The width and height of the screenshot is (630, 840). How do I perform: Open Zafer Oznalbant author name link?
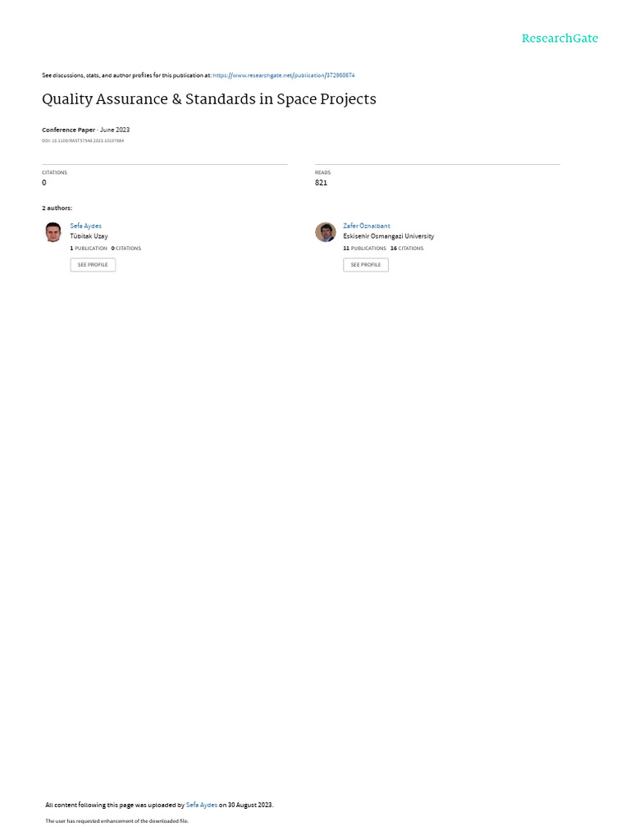(367, 226)
